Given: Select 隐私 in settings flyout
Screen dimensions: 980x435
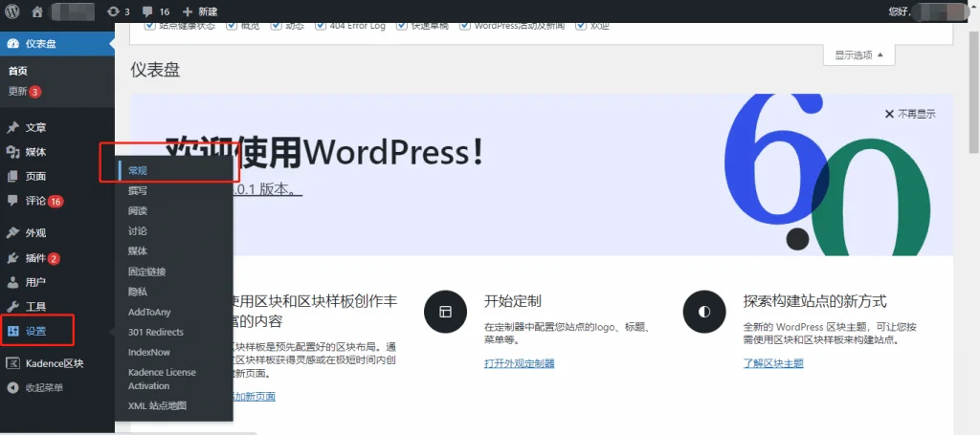Looking at the screenshot, I should pyautogui.click(x=138, y=292).
